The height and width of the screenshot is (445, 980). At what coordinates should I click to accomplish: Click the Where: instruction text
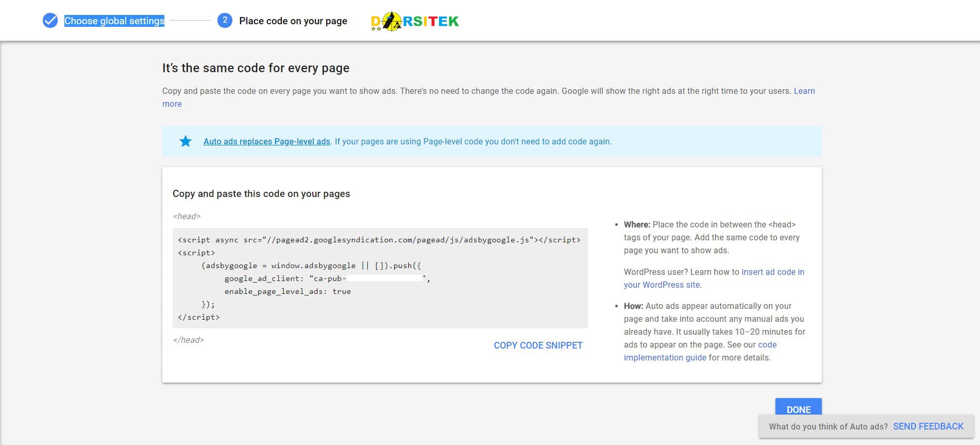pos(712,237)
